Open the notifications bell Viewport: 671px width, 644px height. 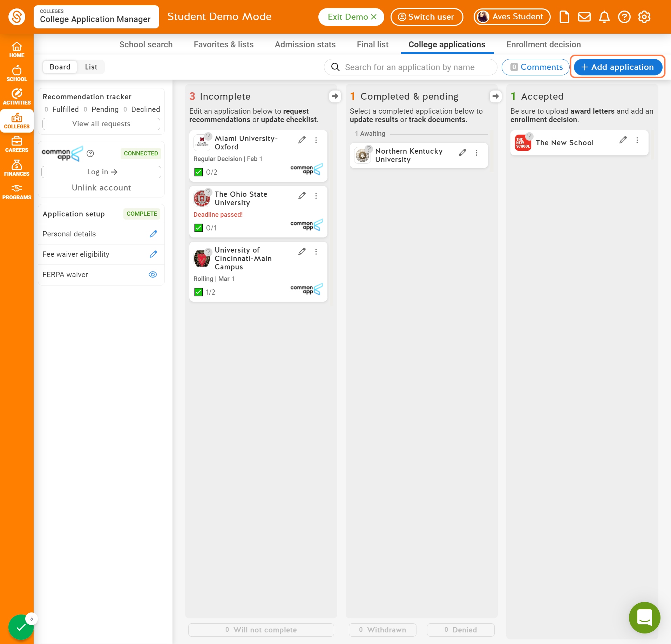(x=604, y=17)
